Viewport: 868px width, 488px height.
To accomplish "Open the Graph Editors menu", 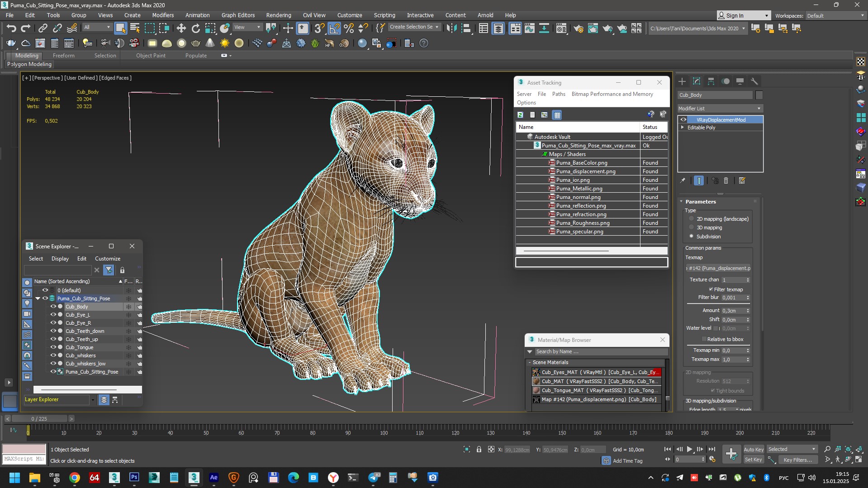I will pos(238,15).
